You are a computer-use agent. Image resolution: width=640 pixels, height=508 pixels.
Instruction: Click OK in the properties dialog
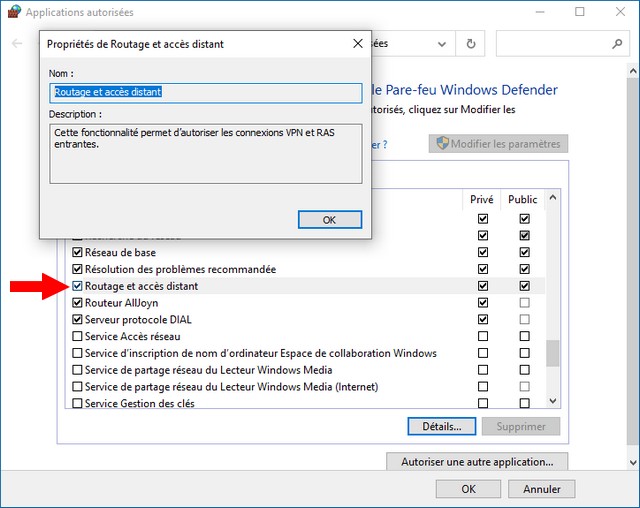(329, 220)
